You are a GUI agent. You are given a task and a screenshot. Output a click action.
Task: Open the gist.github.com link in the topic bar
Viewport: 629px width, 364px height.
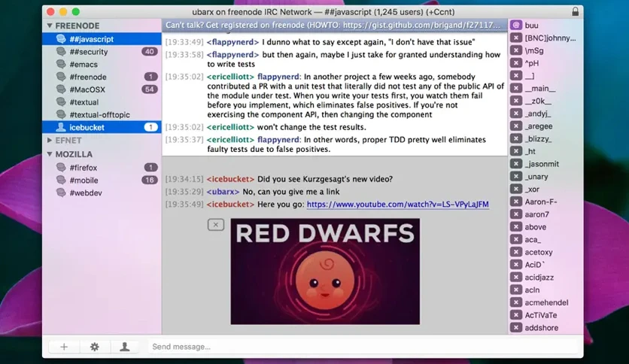[x=421, y=25]
